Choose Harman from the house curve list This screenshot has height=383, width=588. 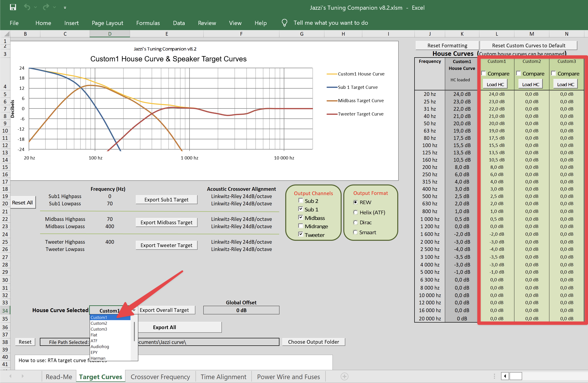click(x=98, y=358)
